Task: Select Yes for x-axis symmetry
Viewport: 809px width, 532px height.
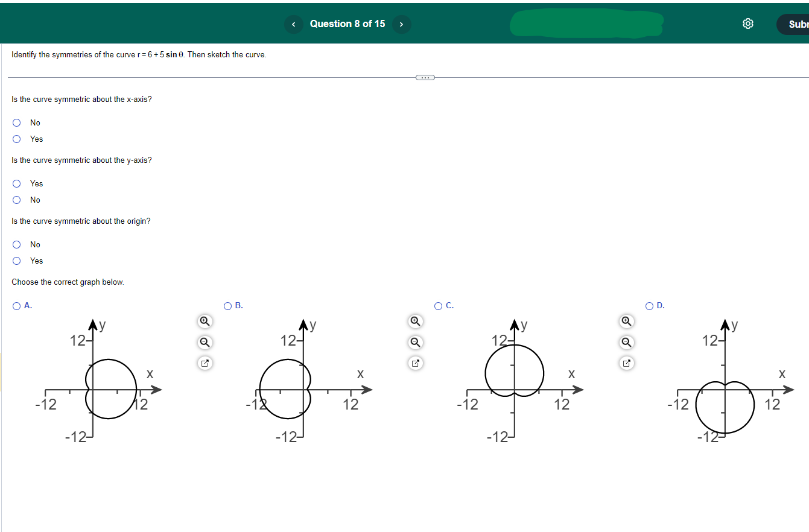Action: point(16,139)
